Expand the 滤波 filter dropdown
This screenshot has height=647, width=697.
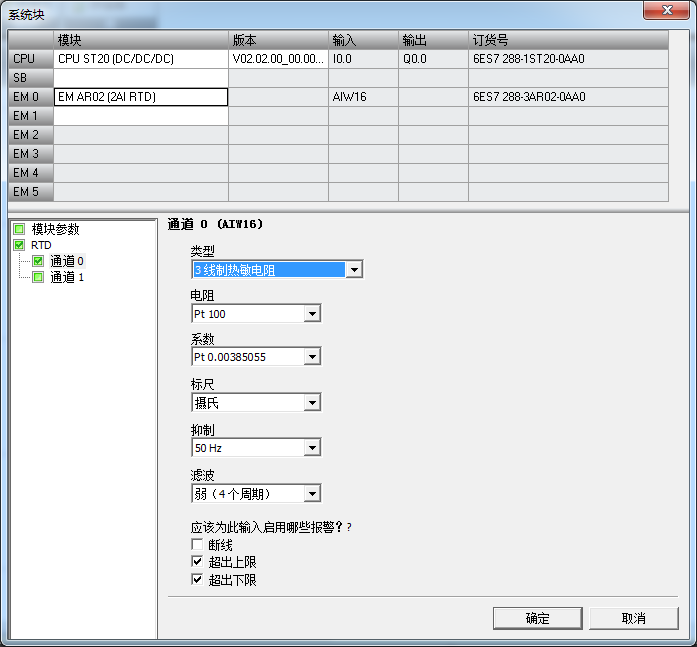[x=312, y=493]
